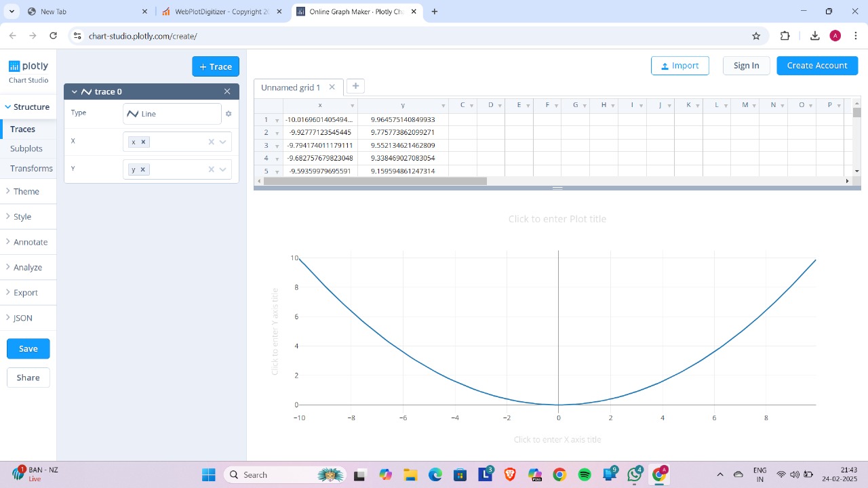The height and width of the screenshot is (488, 868).
Task: Bookmark this page with the star icon
Action: 757,35
